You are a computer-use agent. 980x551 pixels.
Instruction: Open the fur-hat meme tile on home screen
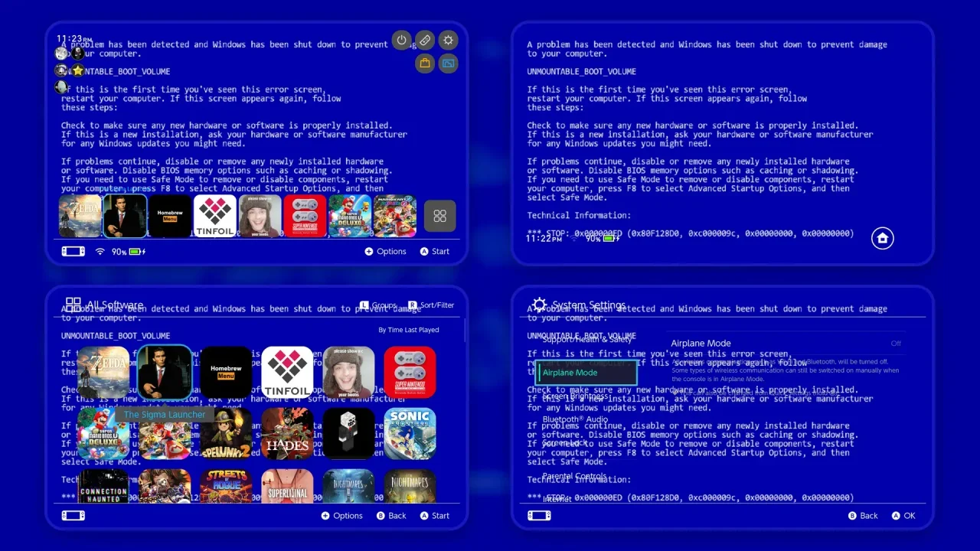pyautogui.click(x=260, y=216)
